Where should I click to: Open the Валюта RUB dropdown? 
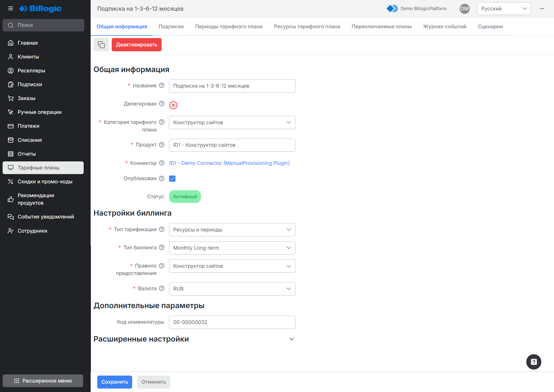tap(232, 289)
